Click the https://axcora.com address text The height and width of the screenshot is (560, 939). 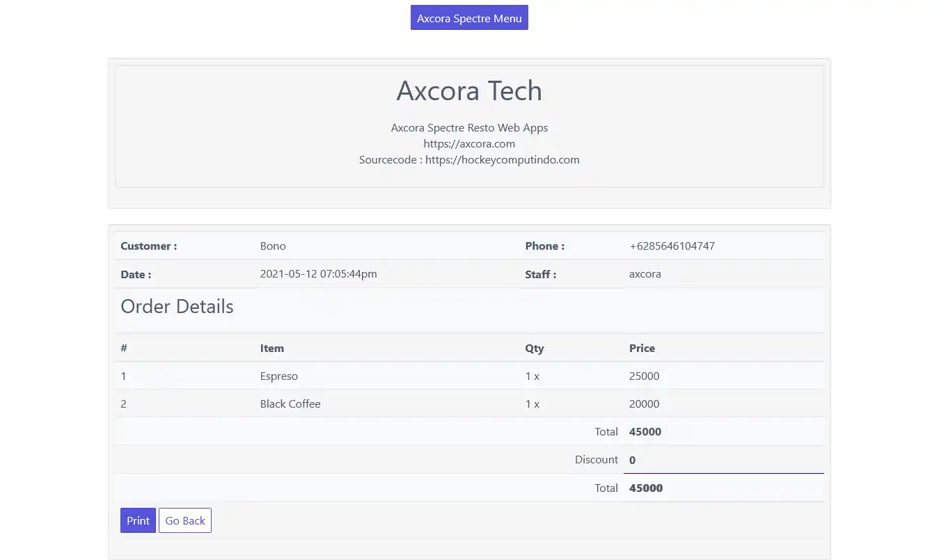click(x=469, y=144)
